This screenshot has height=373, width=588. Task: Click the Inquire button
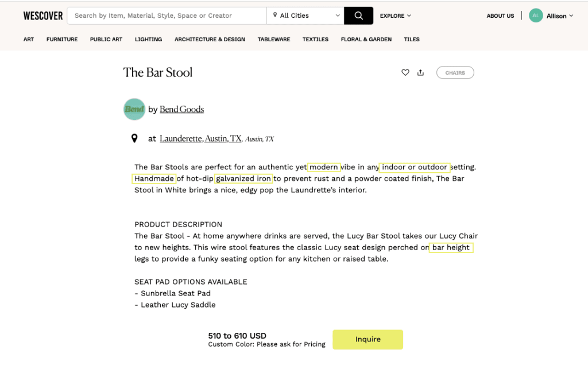[367, 339]
